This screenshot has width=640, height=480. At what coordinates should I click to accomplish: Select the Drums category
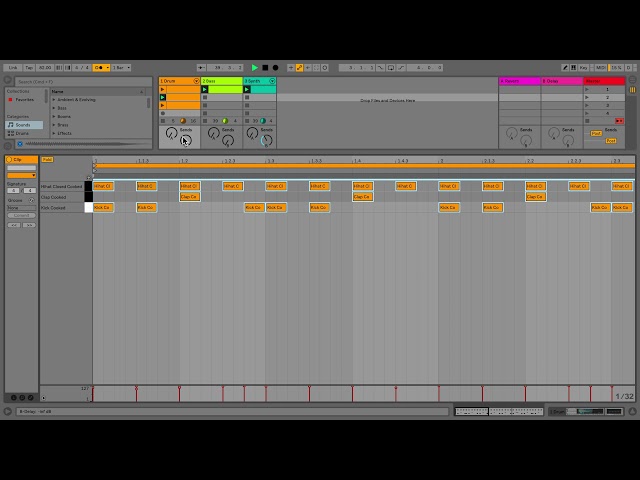pos(24,133)
